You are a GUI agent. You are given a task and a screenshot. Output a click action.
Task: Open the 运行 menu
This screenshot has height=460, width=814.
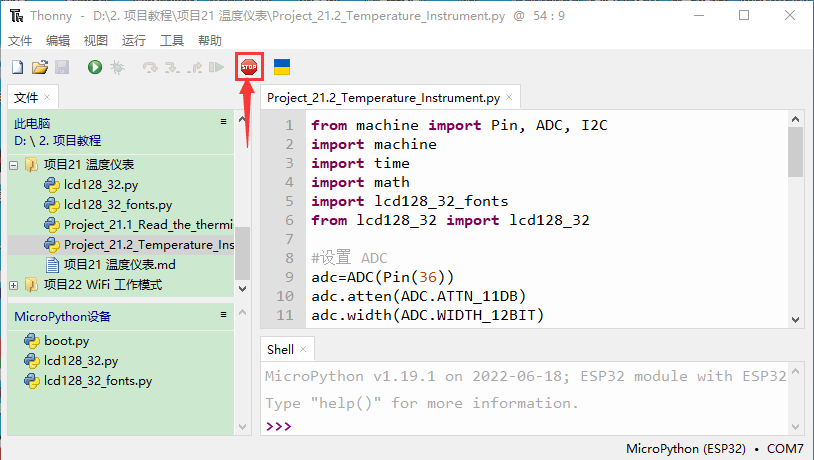pyautogui.click(x=133, y=41)
